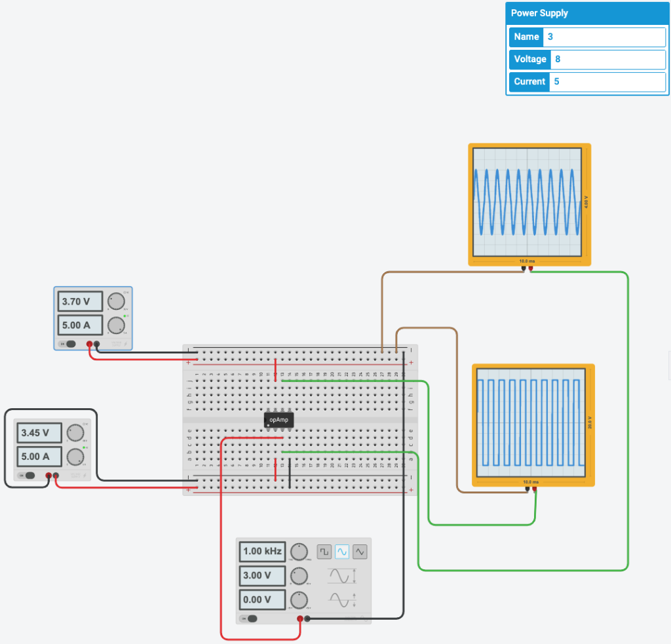The width and height of the screenshot is (671, 644).
Task: Click the frequency knob on the function generator
Action: 299,552
